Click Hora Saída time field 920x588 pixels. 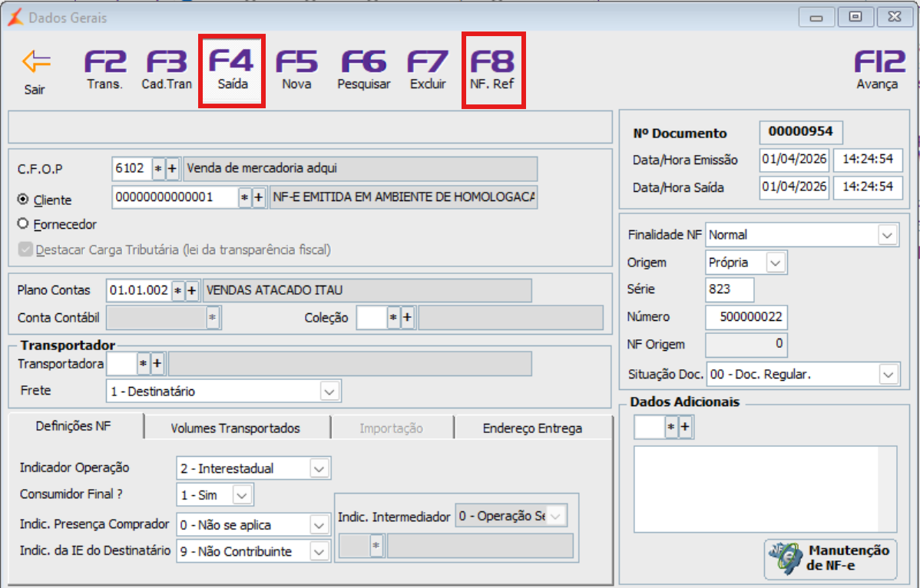(868, 187)
